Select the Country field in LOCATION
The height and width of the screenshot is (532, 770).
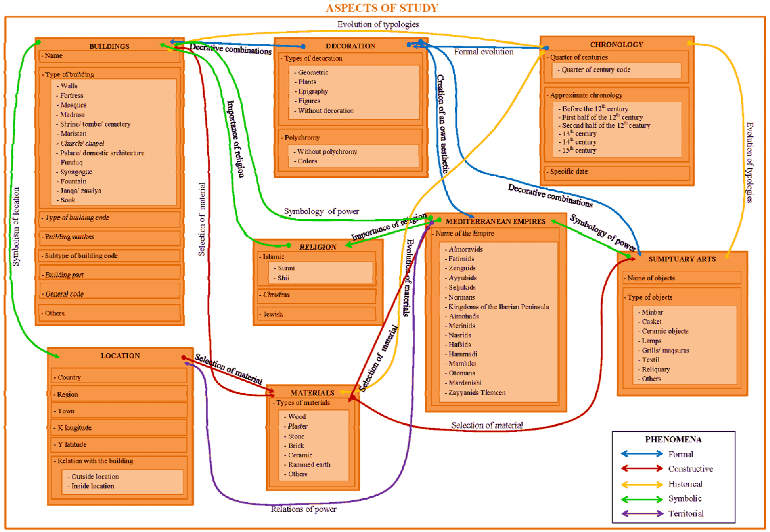(x=69, y=377)
